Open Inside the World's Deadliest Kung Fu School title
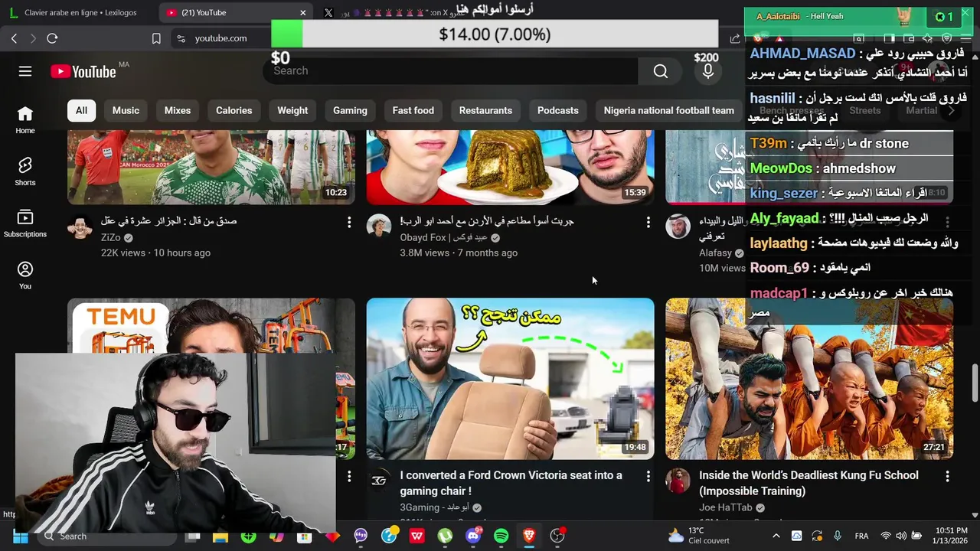 point(808,483)
